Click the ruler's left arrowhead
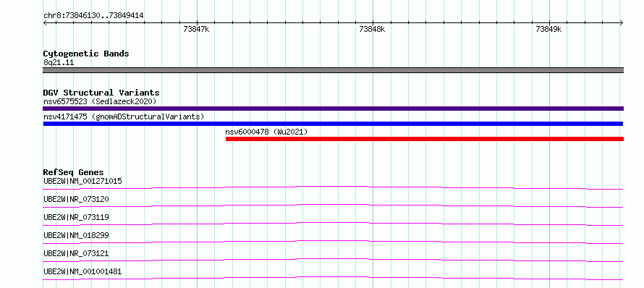 coord(45,23)
